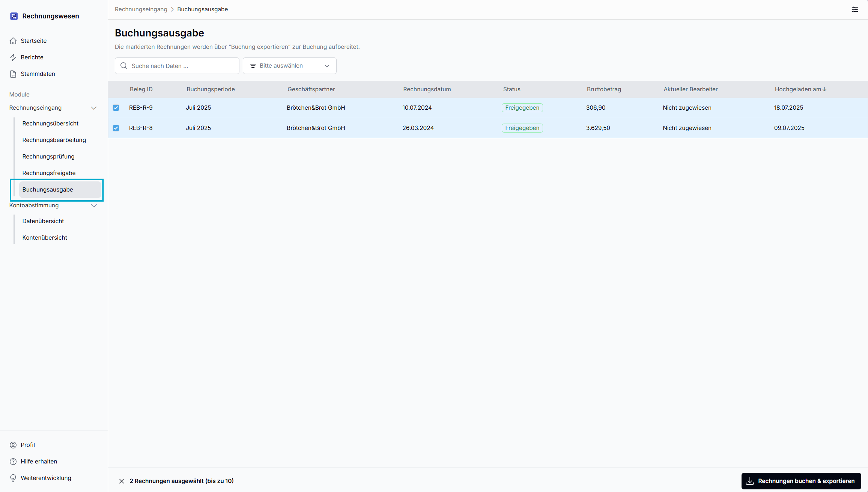The width and height of the screenshot is (868, 492).
Task: Uncheck the REB-R-8 invoice checkbox
Action: pyautogui.click(x=116, y=128)
